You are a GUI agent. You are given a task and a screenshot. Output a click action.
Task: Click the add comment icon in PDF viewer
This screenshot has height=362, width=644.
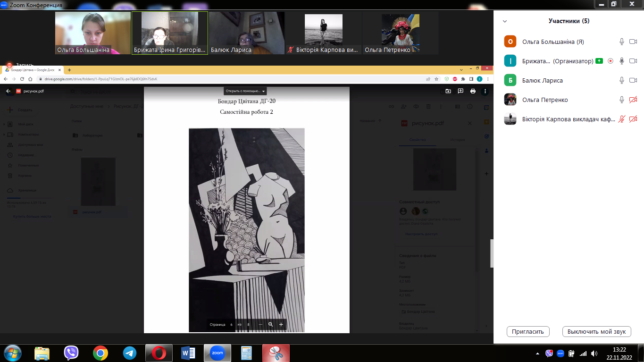point(460,91)
